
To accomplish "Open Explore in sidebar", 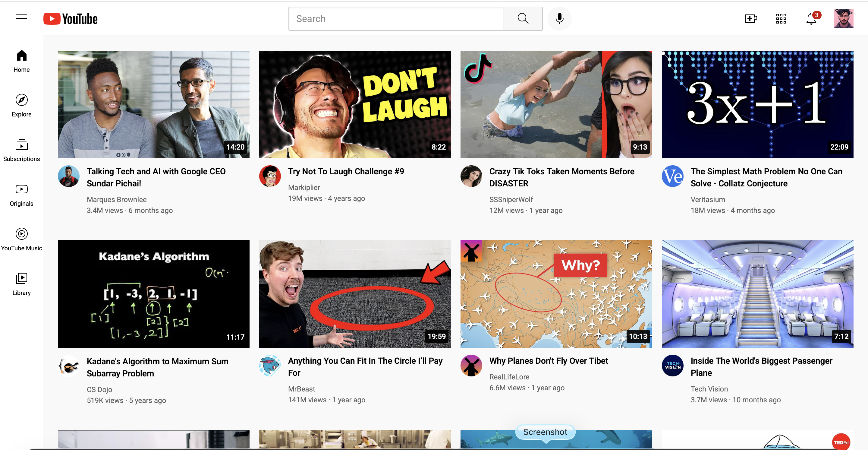I will 22,106.
